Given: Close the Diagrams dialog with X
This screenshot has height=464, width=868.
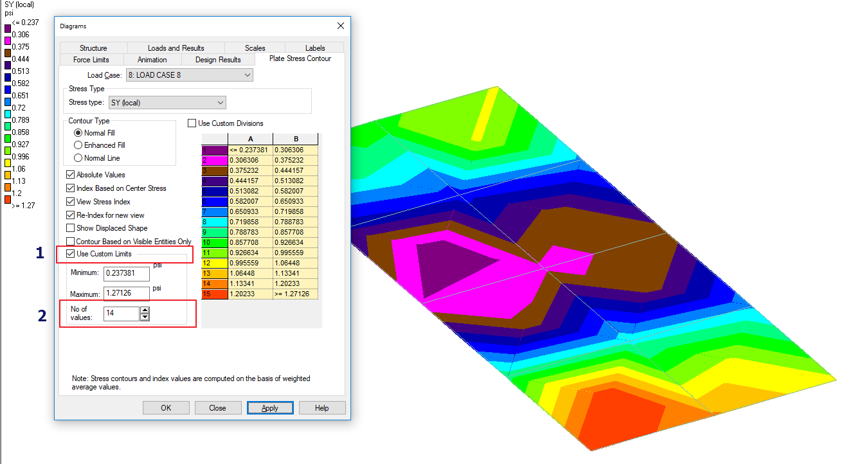Looking at the screenshot, I should point(340,26).
